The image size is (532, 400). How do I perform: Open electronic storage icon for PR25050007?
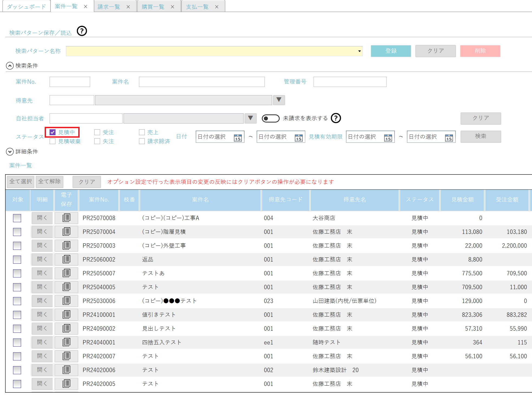(66, 273)
